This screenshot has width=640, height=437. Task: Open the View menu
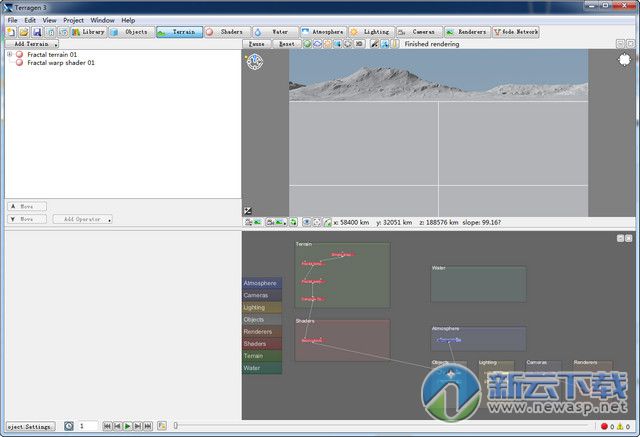49,20
